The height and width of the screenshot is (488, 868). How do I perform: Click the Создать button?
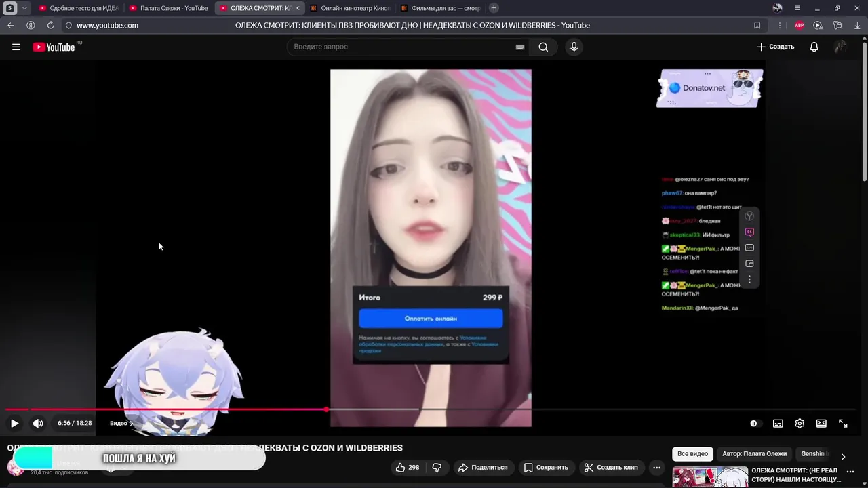pos(775,47)
